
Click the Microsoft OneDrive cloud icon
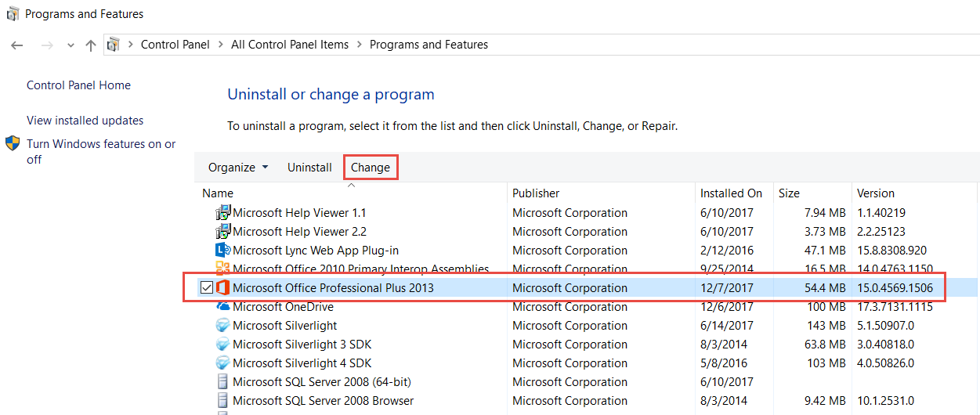[x=222, y=307]
